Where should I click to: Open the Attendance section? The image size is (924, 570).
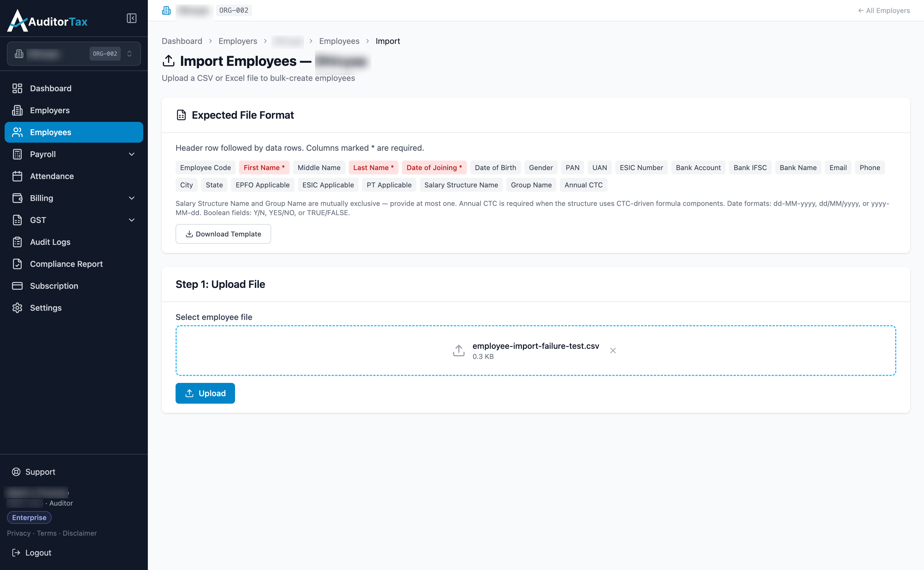pyautogui.click(x=74, y=176)
